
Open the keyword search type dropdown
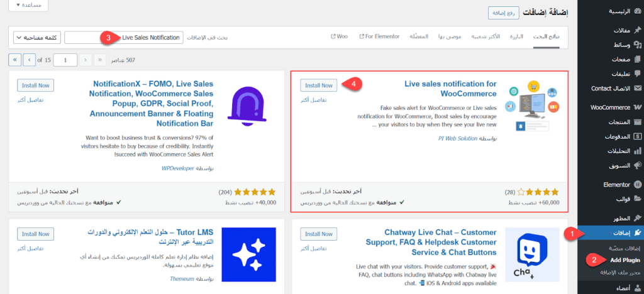[x=36, y=38]
